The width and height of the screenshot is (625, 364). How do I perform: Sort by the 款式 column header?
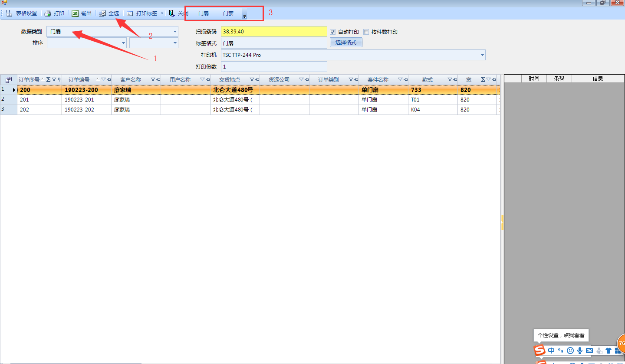427,80
